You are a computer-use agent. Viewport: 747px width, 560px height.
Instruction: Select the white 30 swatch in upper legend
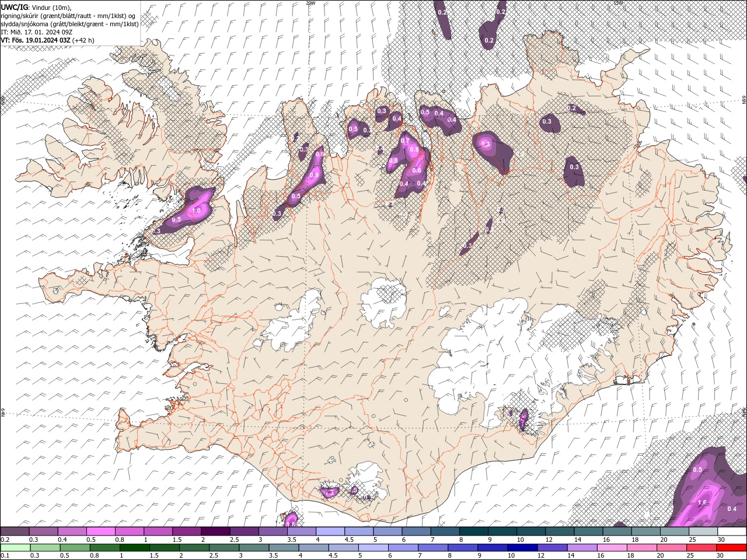pos(732,531)
